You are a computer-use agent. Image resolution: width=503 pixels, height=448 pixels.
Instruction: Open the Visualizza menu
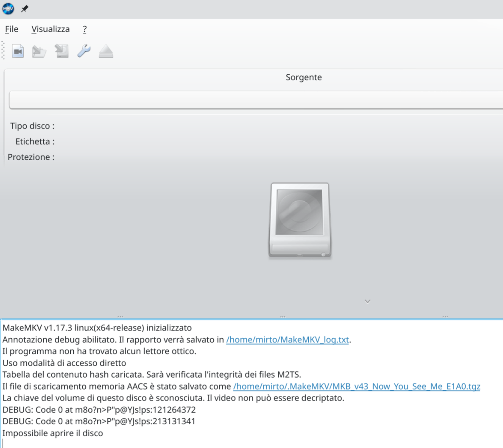tap(50, 29)
